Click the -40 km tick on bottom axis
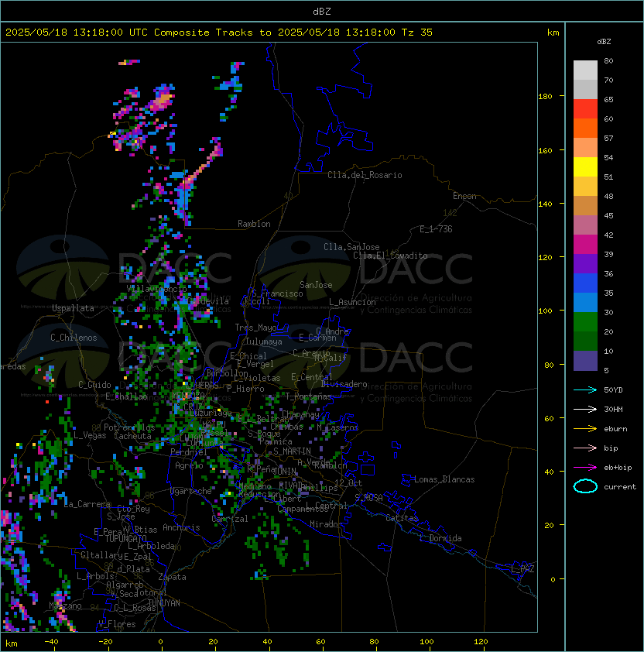 click(51, 642)
